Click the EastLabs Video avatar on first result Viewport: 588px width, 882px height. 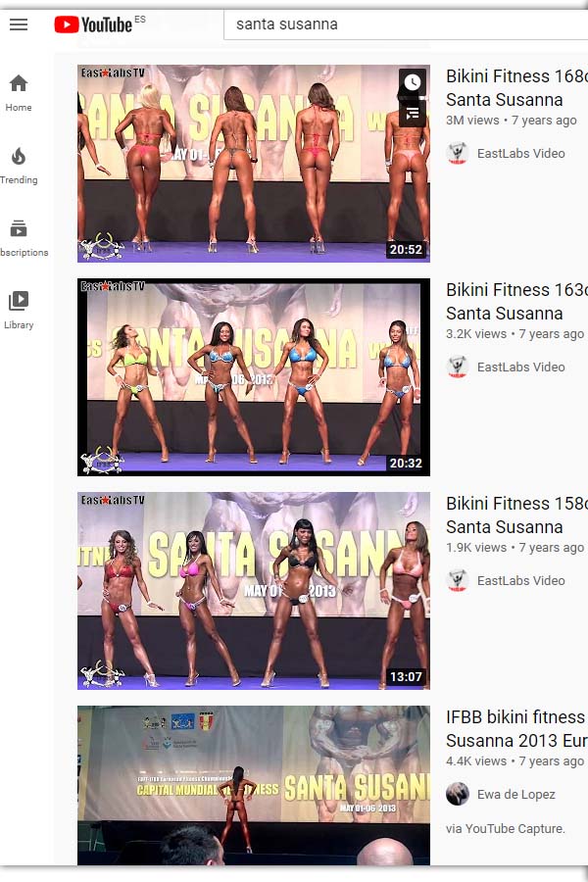pyautogui.click(x=457, y=153)
